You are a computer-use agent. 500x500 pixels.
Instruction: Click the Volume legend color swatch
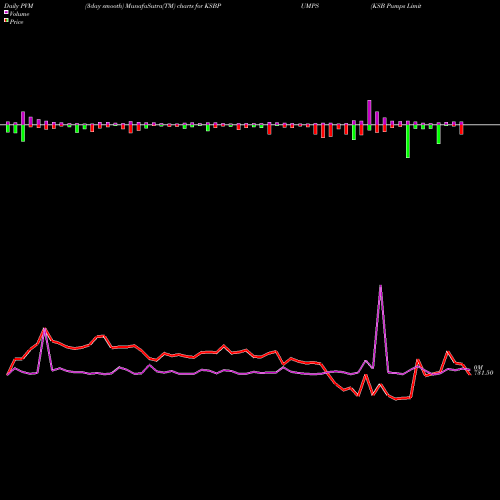(6, 13)
